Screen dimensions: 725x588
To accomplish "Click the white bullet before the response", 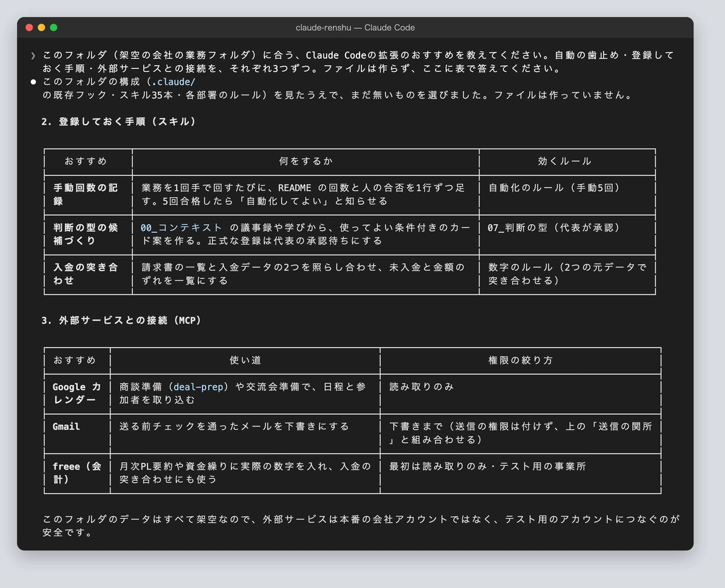I will [x=33, y=82].
